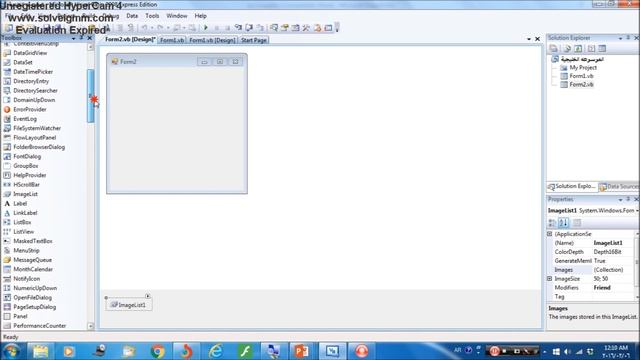Click the Form2 title bar in designer
Image resolution: width=640 pixels, height=360 pixels.
tap(177, 61)
